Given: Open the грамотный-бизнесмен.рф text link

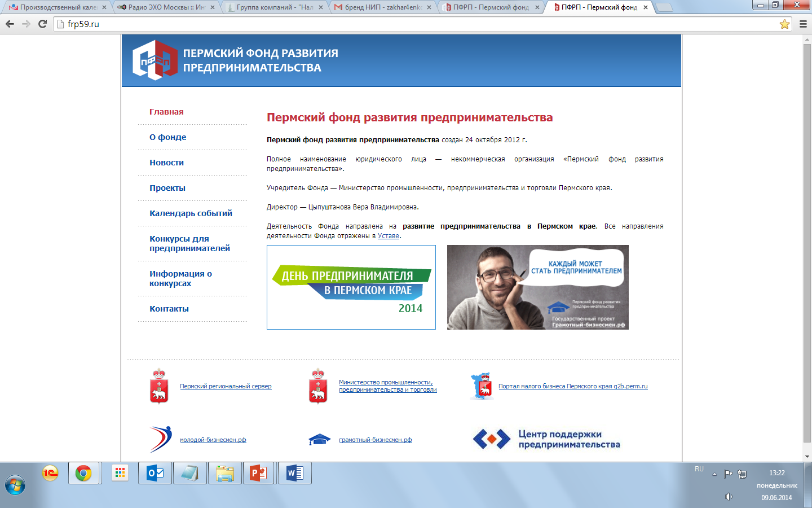Looking at the screenshot, I should pos(375,440).
